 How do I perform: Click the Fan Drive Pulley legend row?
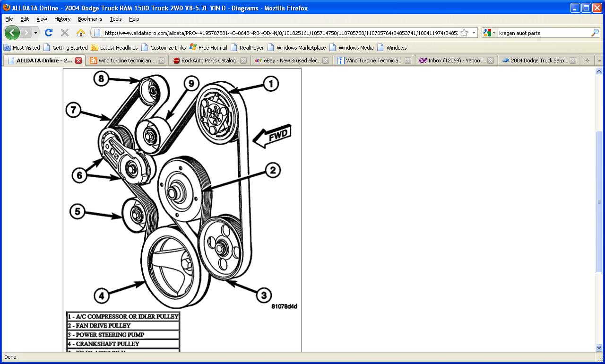tap(123, 326)
